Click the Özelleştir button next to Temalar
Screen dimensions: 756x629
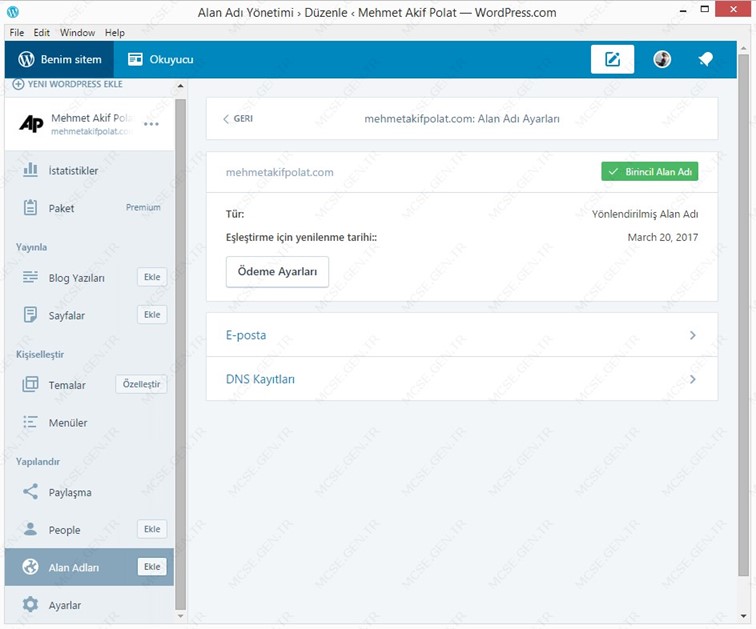pos(141,384)
